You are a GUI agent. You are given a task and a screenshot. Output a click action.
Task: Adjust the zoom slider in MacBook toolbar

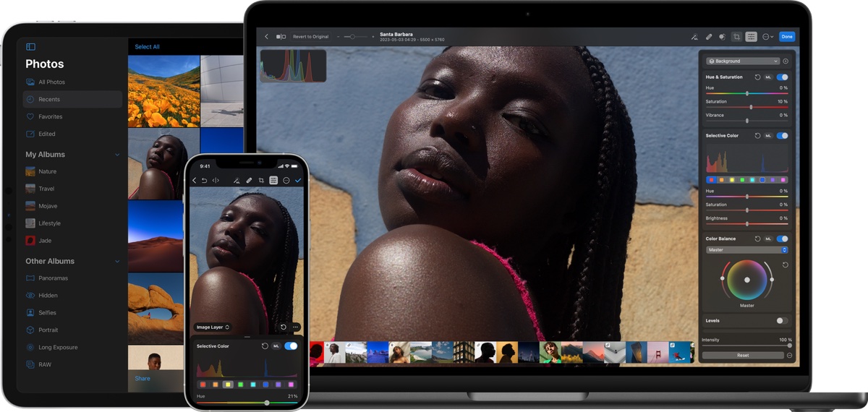pyautogui.click(x=354, y=36)
